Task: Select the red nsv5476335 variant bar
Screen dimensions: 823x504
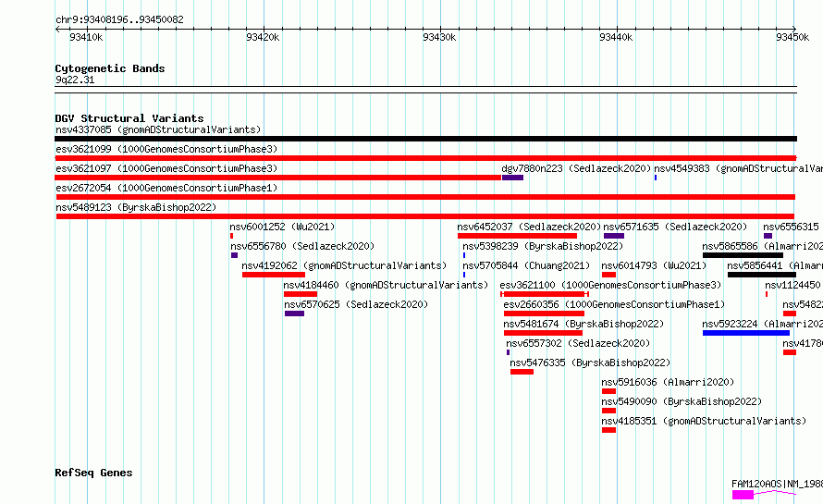Action: coord(522,372)
